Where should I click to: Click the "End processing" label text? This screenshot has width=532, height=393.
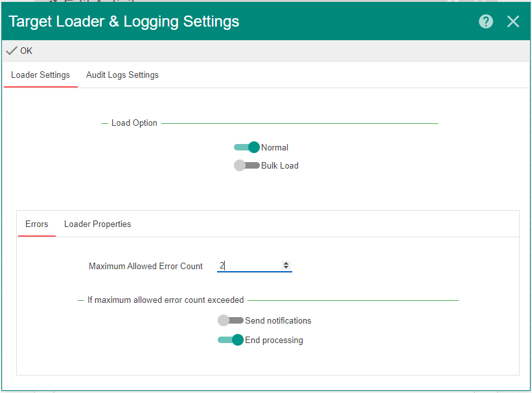(274, 340)
